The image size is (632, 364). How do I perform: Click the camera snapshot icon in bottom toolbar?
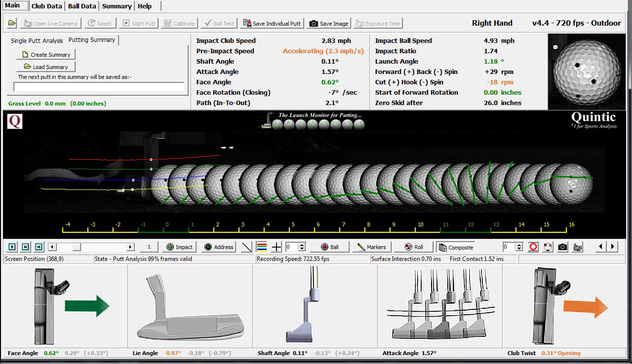[562, 247]
